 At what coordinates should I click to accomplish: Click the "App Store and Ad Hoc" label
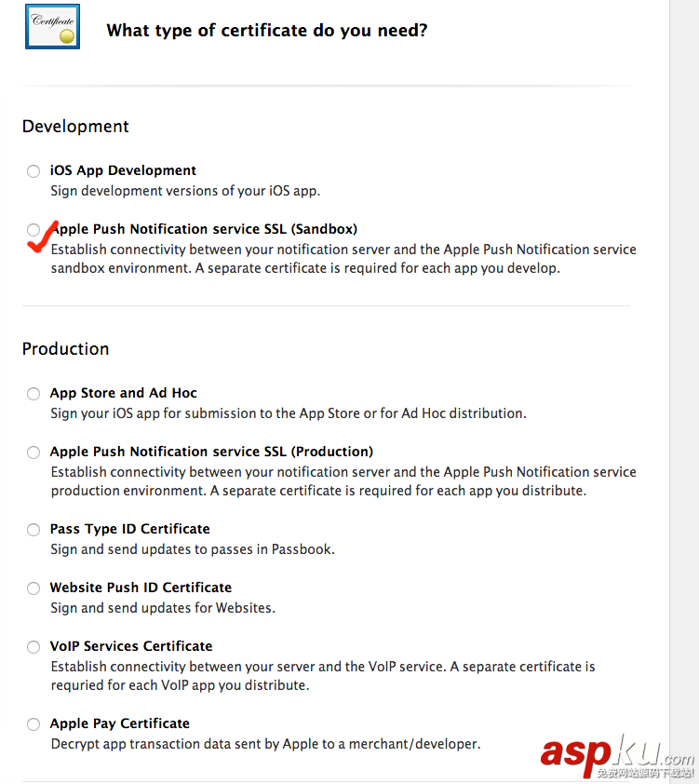[x=123, y=393]
